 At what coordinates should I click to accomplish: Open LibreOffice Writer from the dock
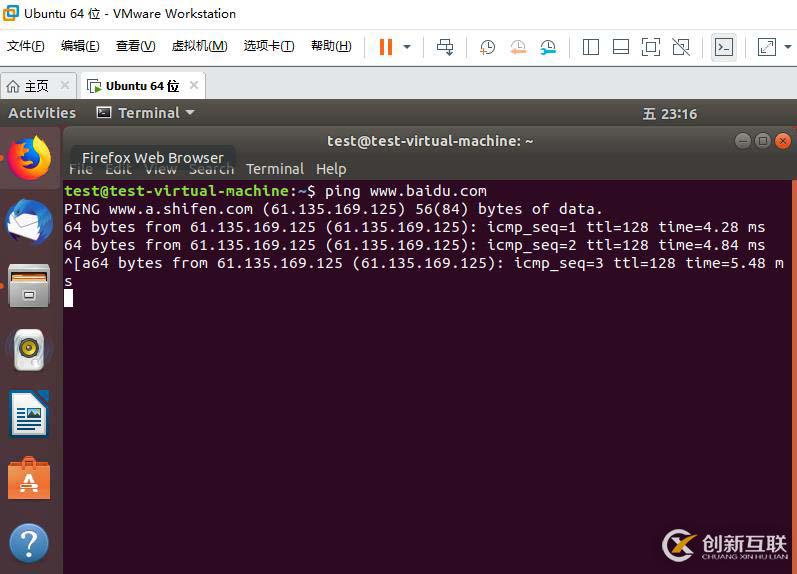[29, 414]
